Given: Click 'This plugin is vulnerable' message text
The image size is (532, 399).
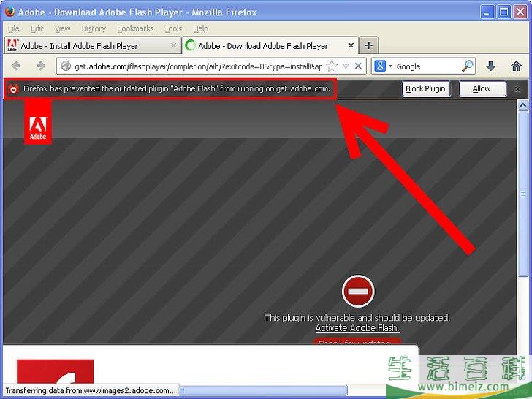Looking at the screenshot, I should pyautogui.click(x=357, y=318).
